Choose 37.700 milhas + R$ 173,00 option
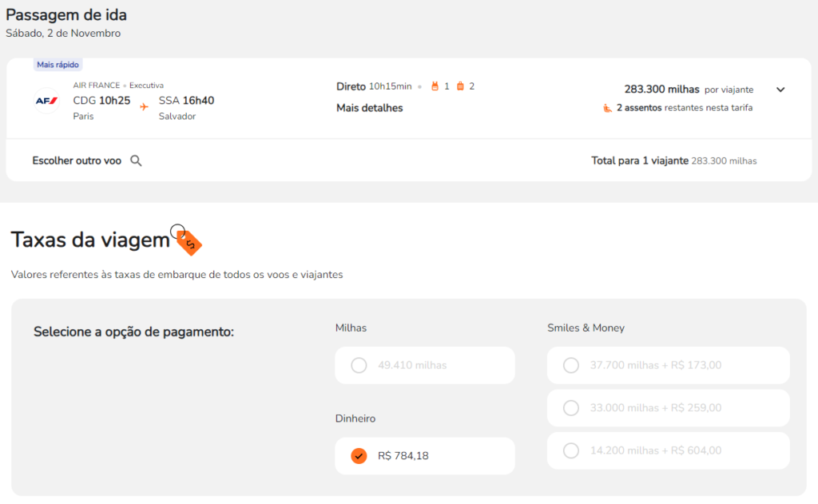Viewport: 818px width, 504px height. click(571, 365)
